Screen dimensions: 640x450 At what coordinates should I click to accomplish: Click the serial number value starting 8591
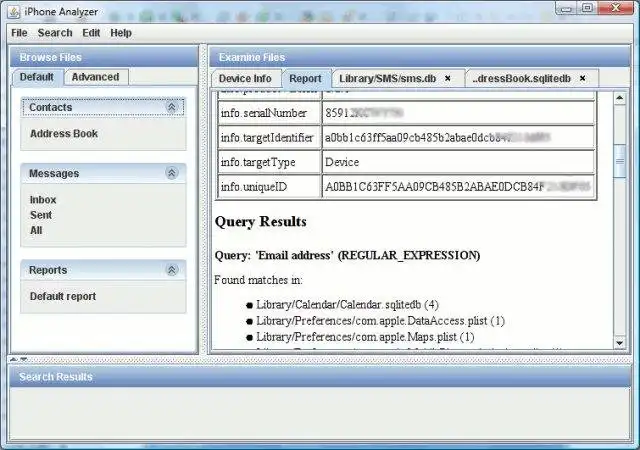click(458, 113)
